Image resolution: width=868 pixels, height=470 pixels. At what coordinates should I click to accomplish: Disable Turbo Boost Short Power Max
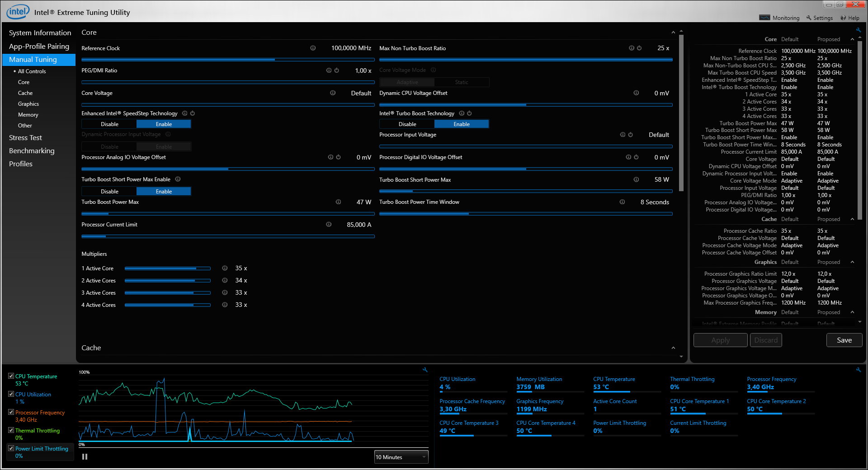(109, 192)
